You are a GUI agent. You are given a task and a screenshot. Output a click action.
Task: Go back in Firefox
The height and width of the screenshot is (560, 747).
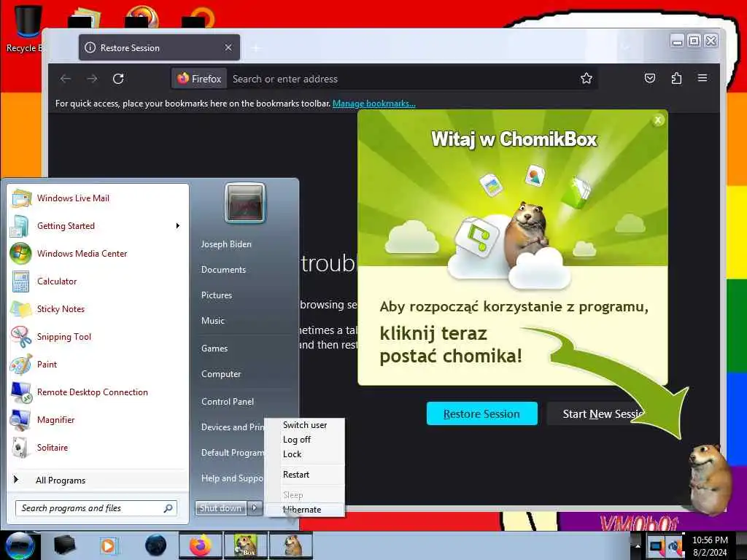65,79
